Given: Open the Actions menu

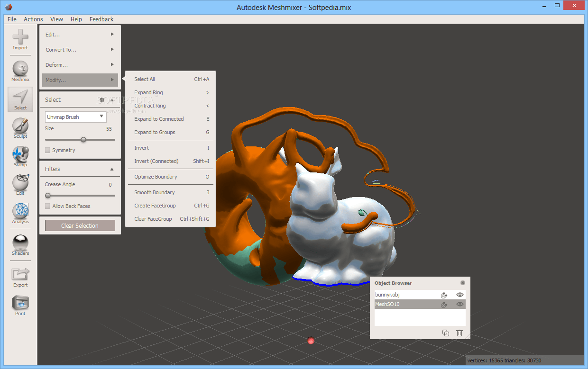Looking at the screenshot, I should coord(33,19).
